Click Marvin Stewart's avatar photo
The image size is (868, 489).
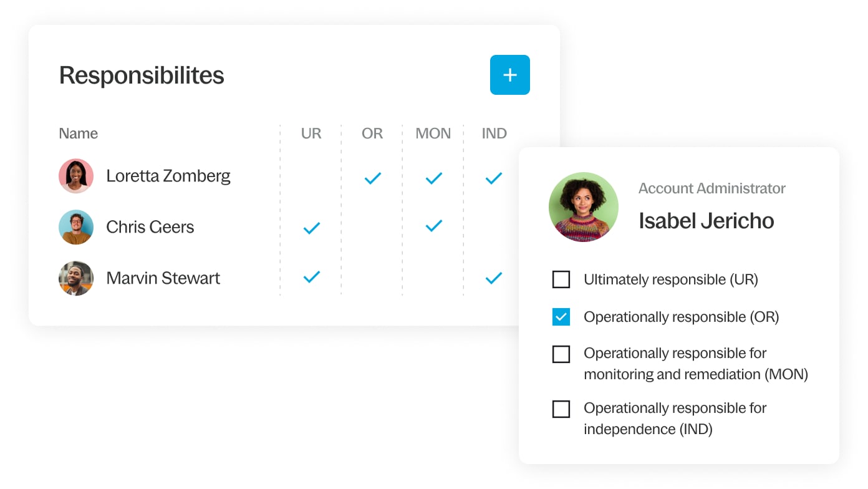[76, 278]
